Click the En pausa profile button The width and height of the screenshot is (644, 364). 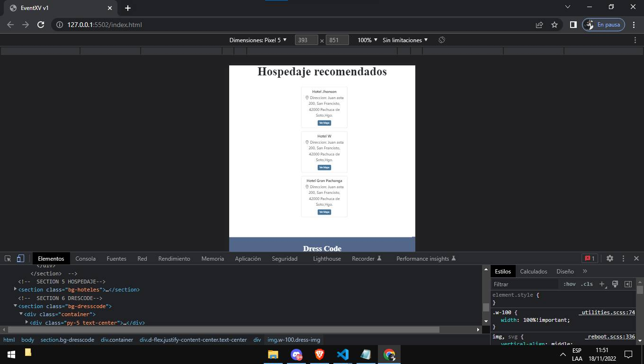604,25
